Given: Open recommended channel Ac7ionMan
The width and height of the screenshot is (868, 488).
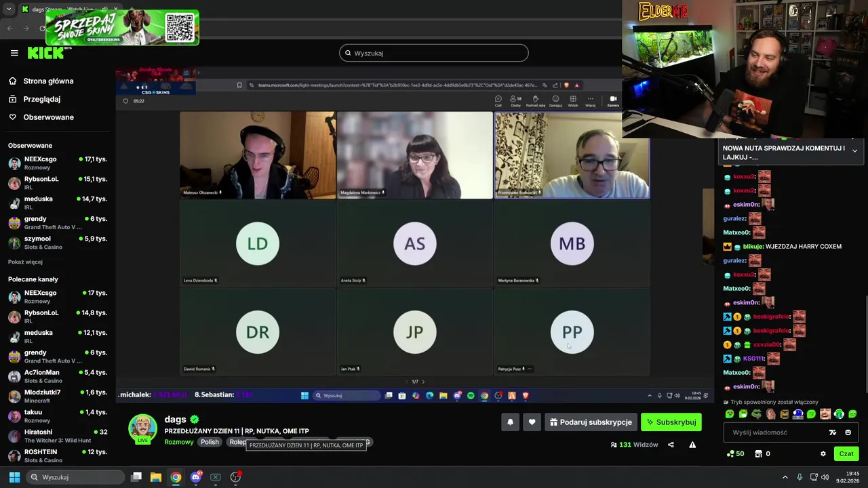Looking at the screenshot, I should [x=58, y=376].
